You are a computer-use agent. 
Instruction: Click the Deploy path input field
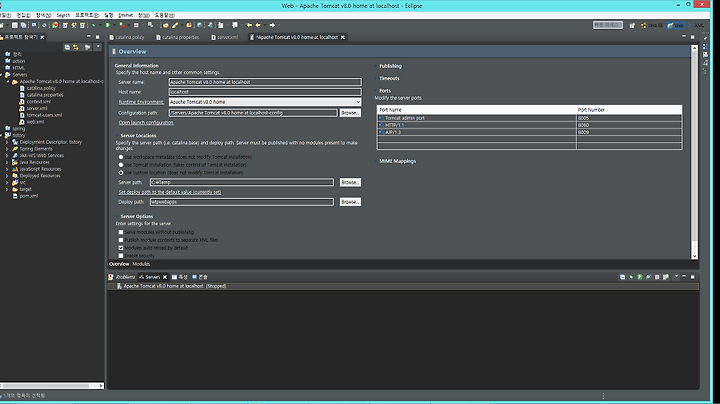[242, 202]
